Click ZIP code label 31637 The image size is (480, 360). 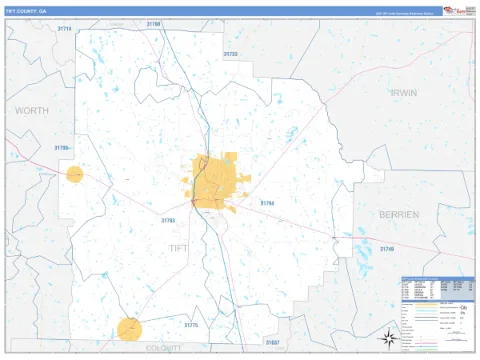pyautogui.click(x=273, y=343)
